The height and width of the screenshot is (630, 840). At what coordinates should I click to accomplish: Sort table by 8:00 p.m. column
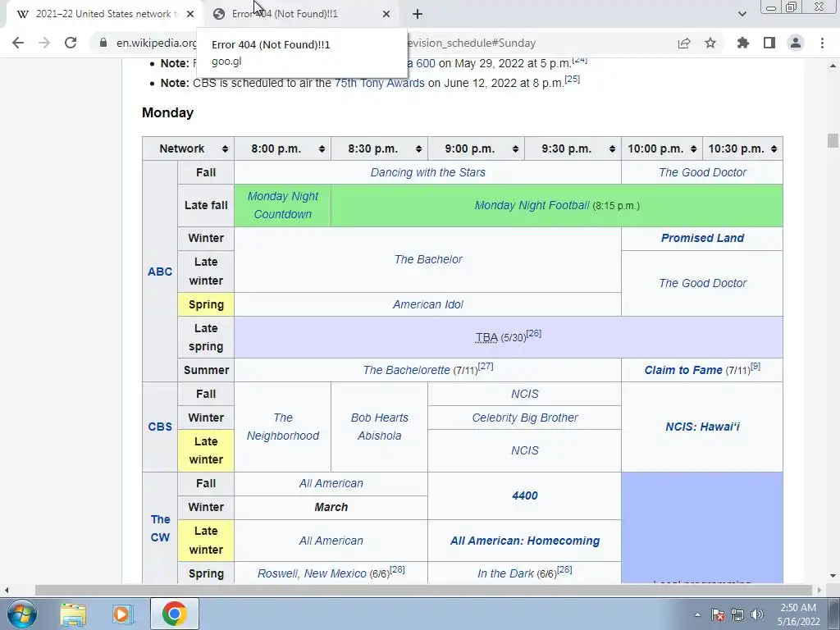coord(322,149)
